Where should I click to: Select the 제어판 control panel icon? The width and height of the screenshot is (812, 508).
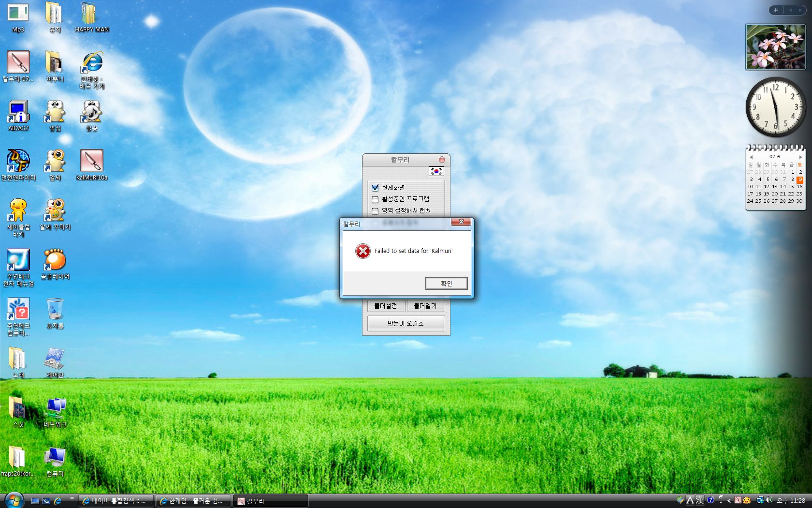55,359
